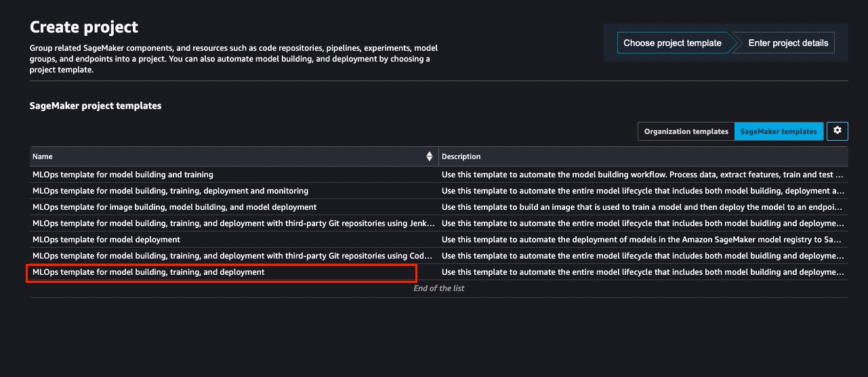868x377 pixels.
Task: Click description about Amazon SageMaker model registry
Action: point(643,240)
